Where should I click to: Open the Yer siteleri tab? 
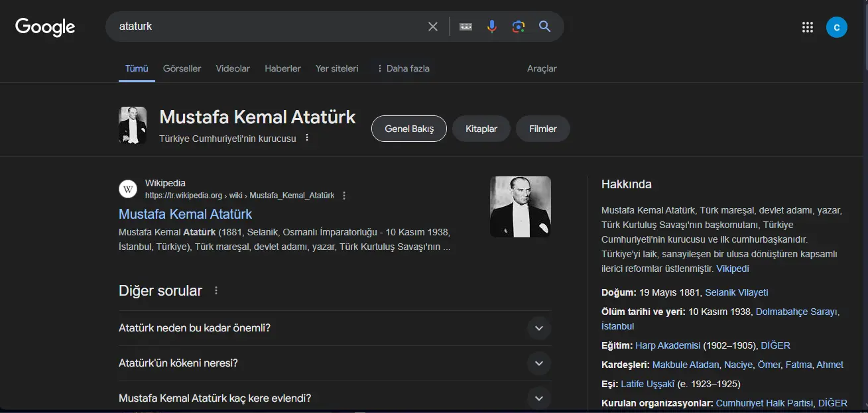[x=337, y=68]
